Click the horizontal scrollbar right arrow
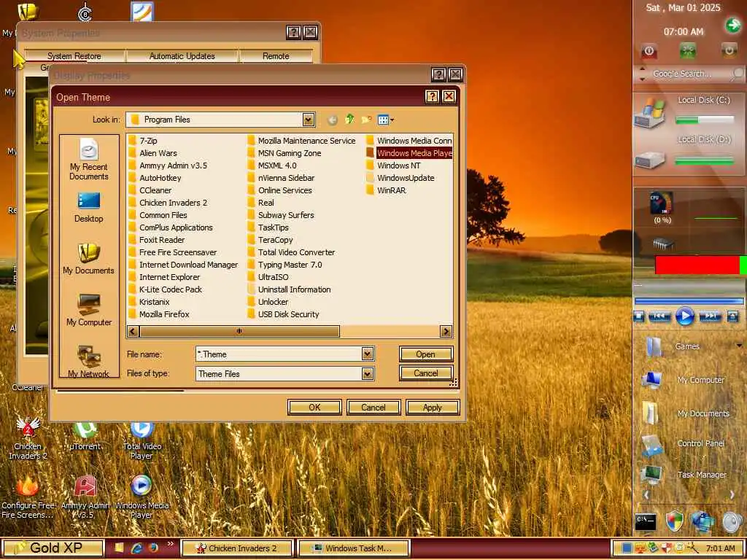The height and width of the screenshot is (560, 747). pyautogui.click(x=446, y=331)
